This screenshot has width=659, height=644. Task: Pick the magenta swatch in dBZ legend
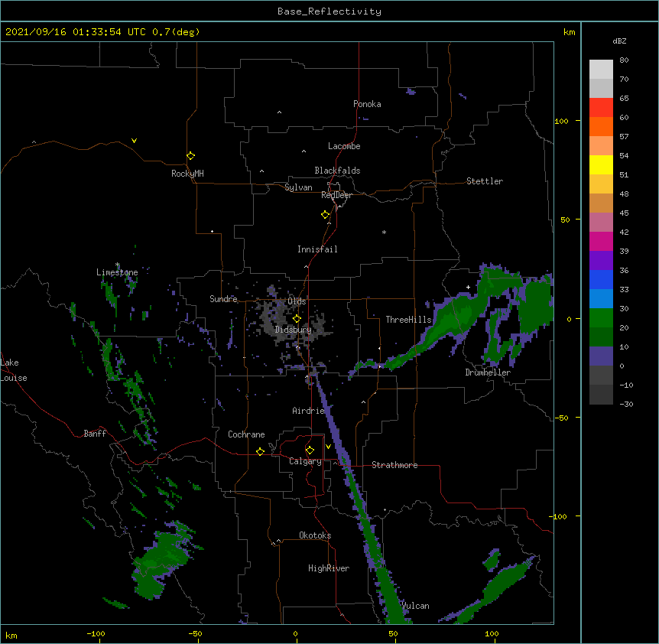point(601,241)
